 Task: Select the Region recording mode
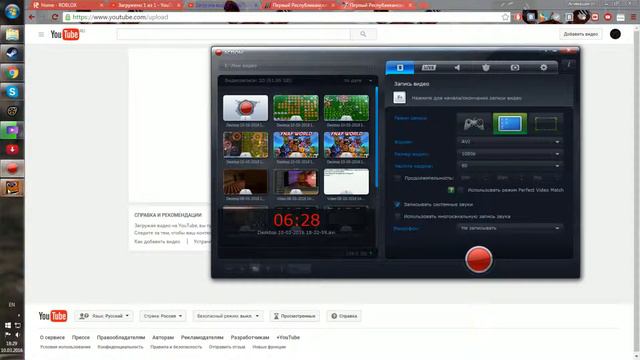pyautogui.click(x=546, y=123)
